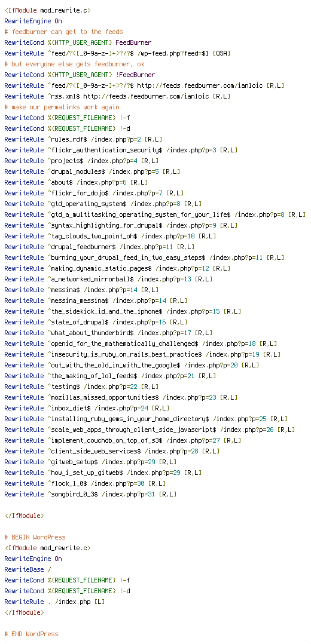Click the wp-feed.php?feed=$1 rewrite target
The image size is (311, 644).
pos(173,53)
